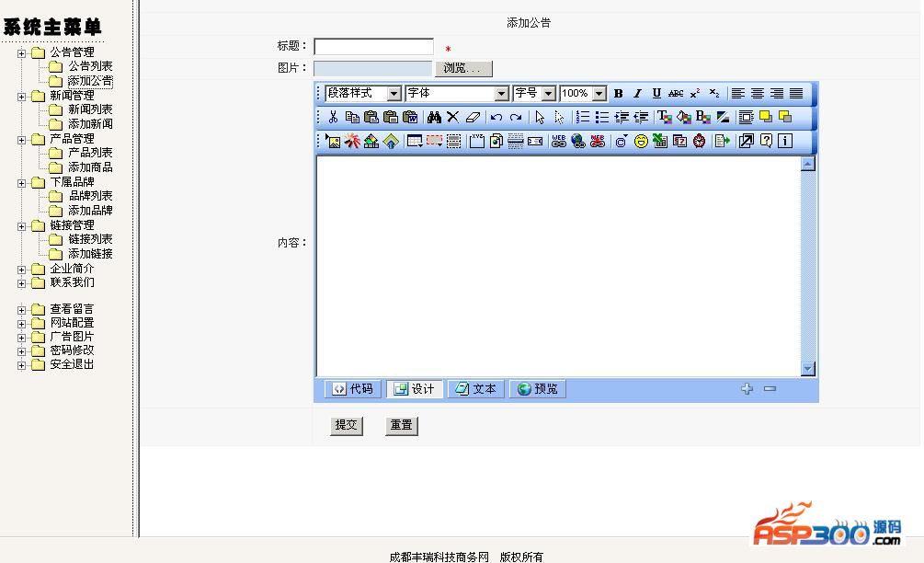The image size is (924, 563).
Task: Apply superscript formatting
Action: [695, 93]
